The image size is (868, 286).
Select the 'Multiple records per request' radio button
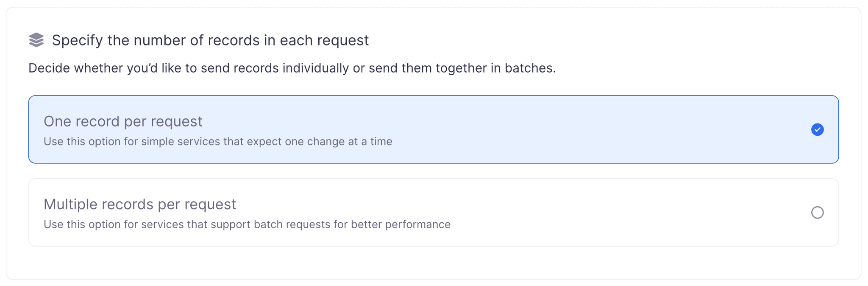point(818,212)
